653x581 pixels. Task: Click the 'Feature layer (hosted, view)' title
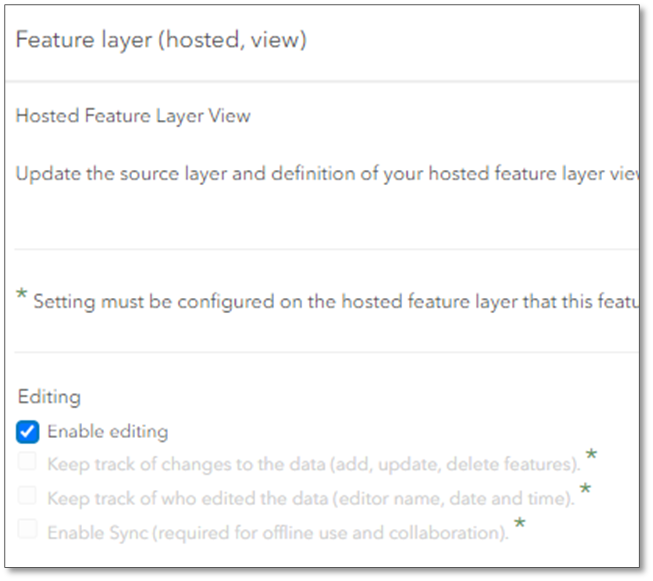(161, 40)
